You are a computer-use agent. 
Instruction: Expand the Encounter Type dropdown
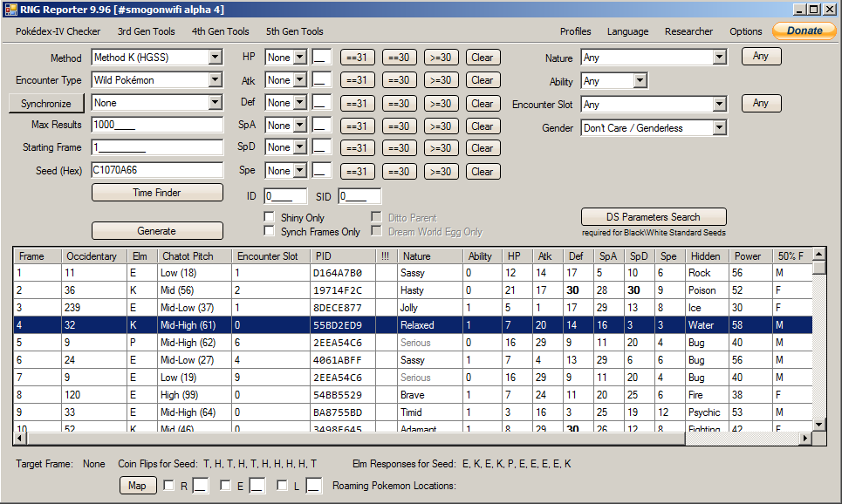click(216, 80)
